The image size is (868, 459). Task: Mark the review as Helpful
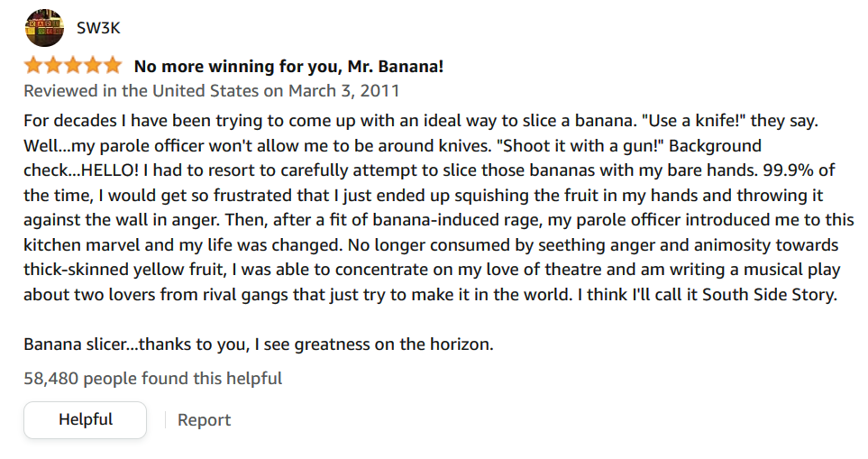pyautogui.click(x=86, y=420)
